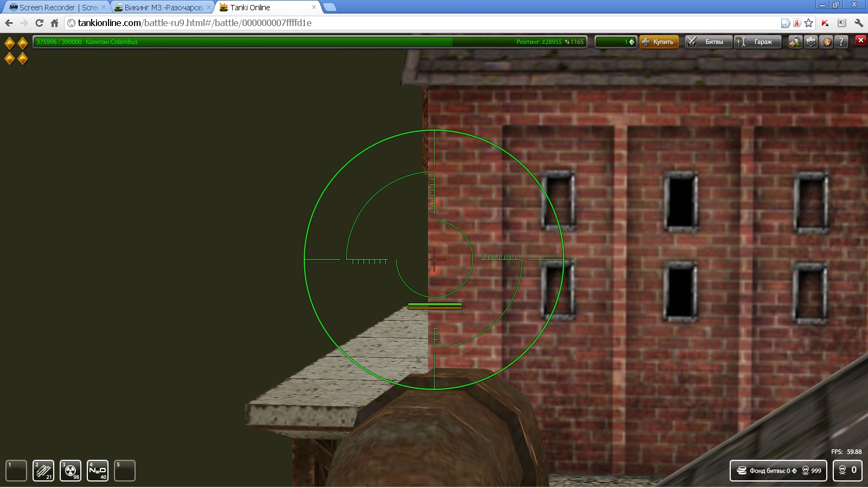Image resolution: width=868 pixels, height=488 pixels.
Task: Click the kills counter showing 0
Action: pos(847,470)
